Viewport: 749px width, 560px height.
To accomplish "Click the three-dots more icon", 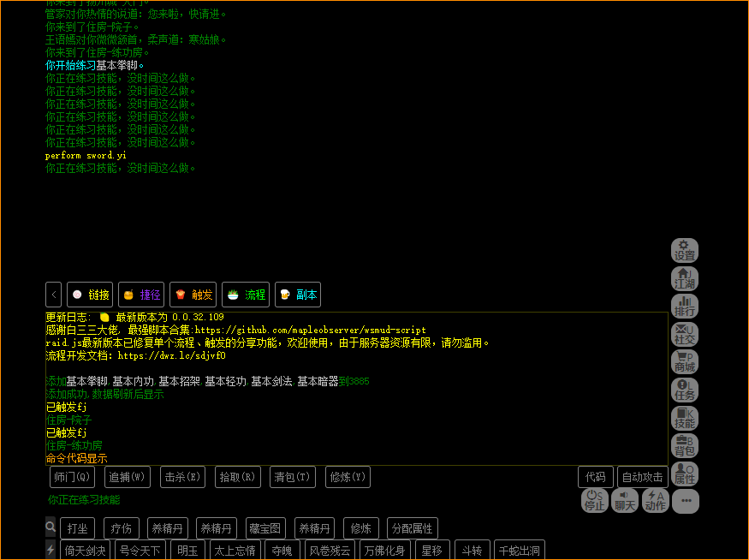I will click(x=686, y=501).
